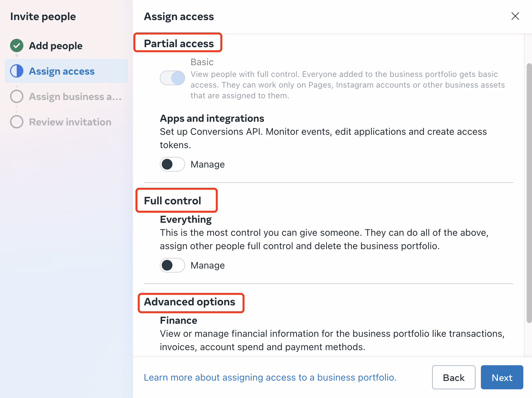
Task: Open the Learn more about assigning access link
Action: (270, 377)
